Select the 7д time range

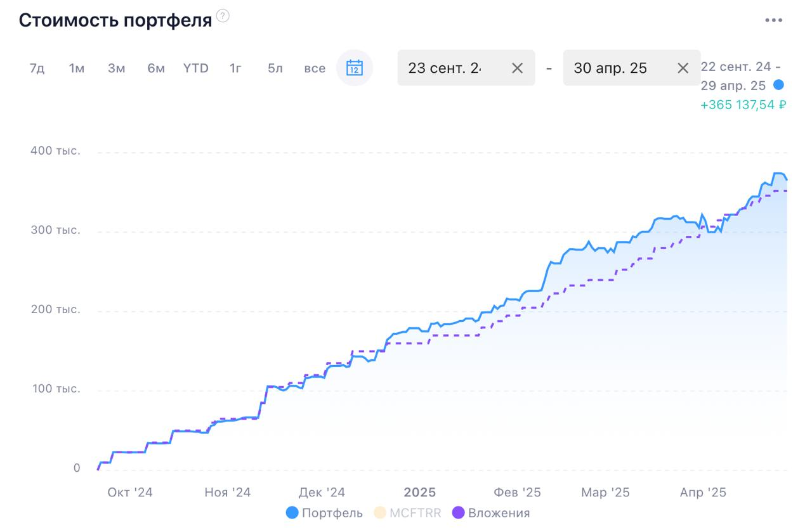tap(37, 68)
